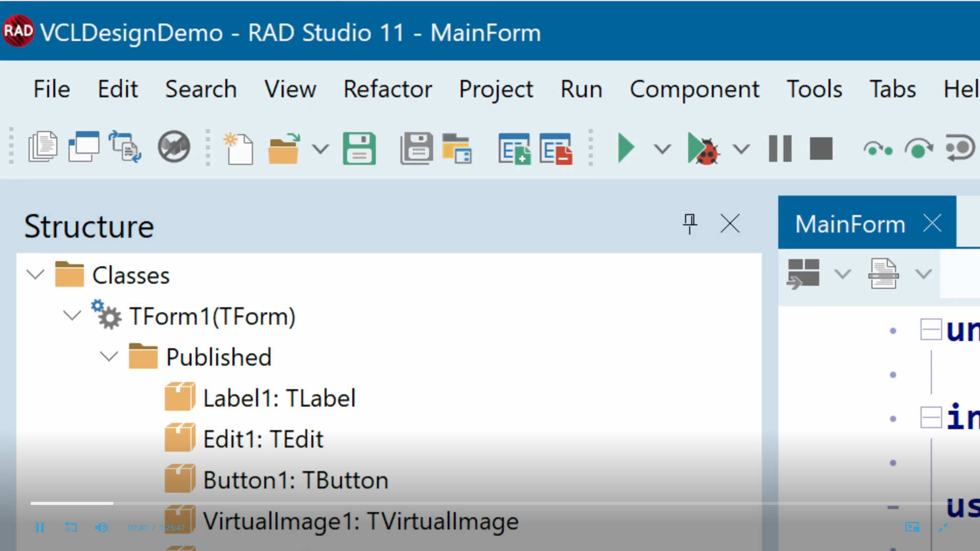Screen dimensions: 980x551
Task: Expand the editor document page dropdown
Action: point(924,274)
